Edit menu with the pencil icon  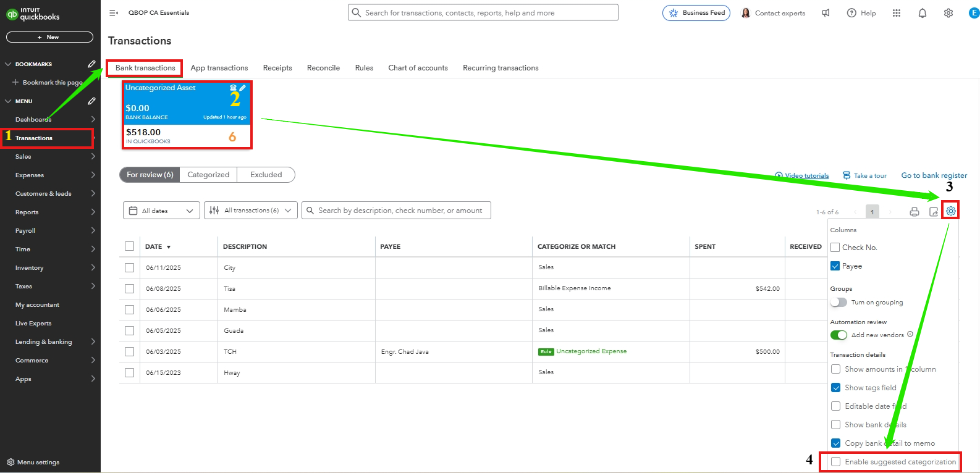(91, 101)
